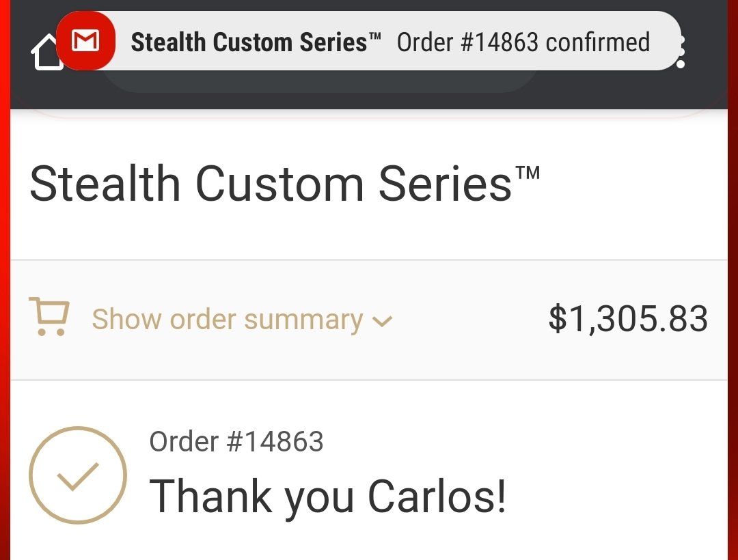Tap the shopping cart icon
Image resolution: width=738 pixels, height=560 pixels.
[49, 316]
